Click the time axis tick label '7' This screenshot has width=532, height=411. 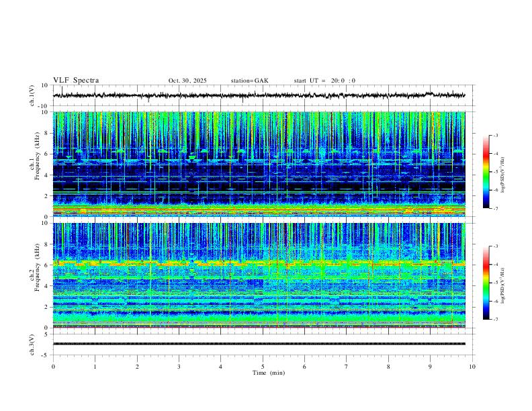(347, 367)
